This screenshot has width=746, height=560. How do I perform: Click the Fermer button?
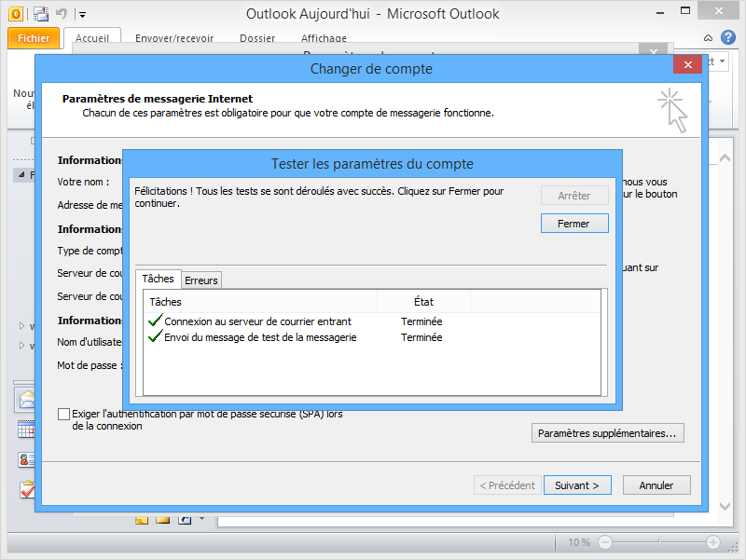(x=574, y=224)
